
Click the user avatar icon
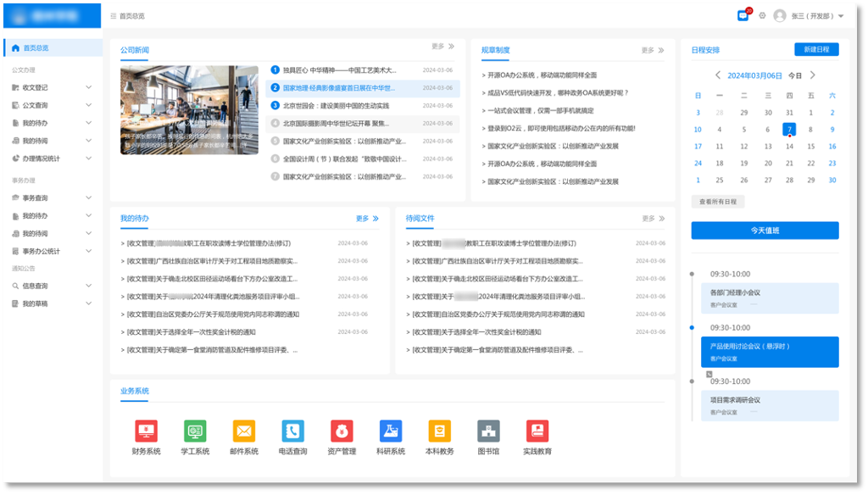point(780,15)
